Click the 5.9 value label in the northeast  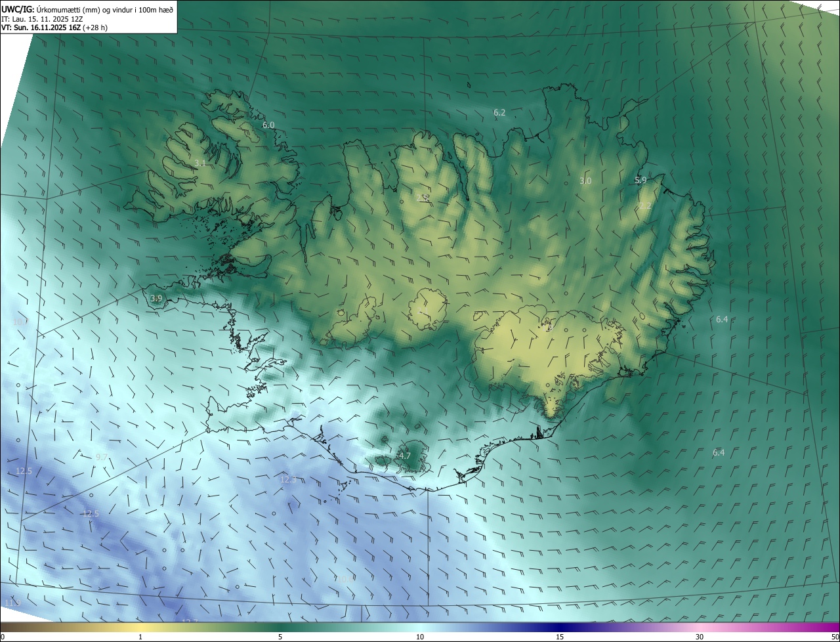tap(640, 180)
